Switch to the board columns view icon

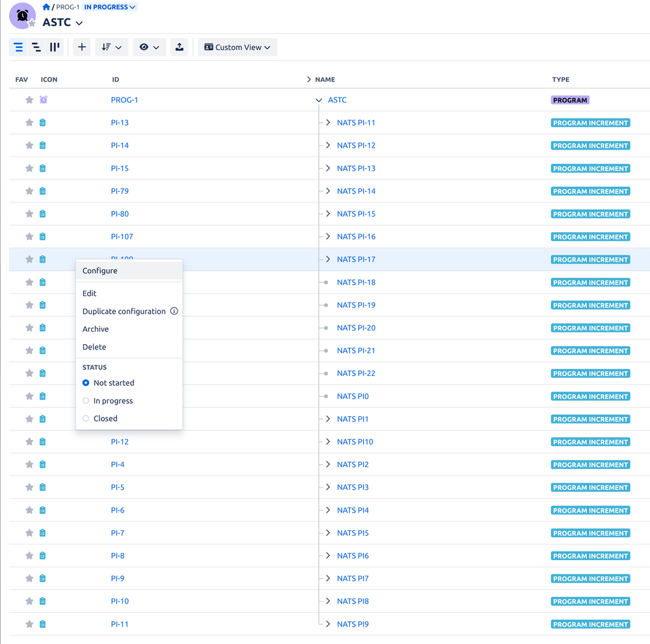(55, 47)
